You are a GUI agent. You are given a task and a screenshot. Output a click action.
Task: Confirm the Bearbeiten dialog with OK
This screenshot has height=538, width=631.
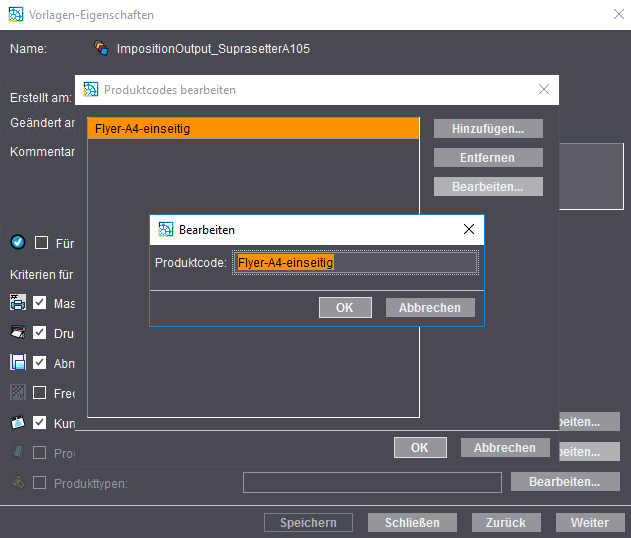(345, 307)
